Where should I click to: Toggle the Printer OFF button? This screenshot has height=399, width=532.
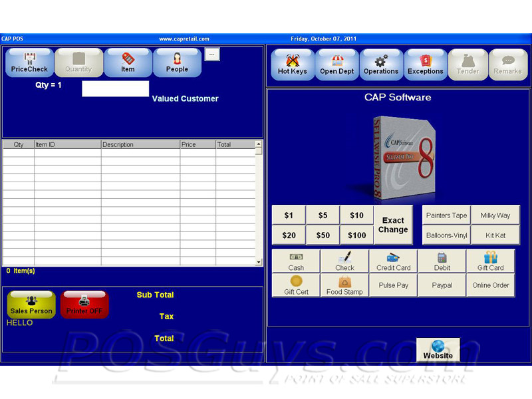pos(84,305)
